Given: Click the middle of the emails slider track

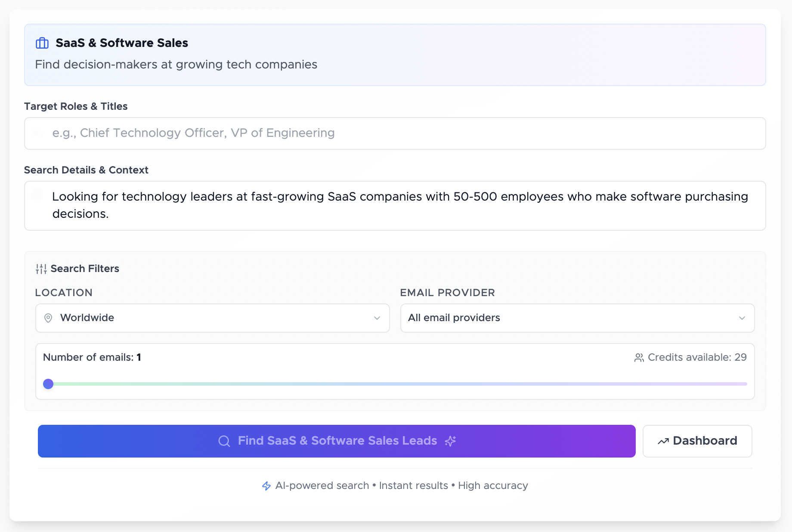Looking at the screenshot, I should tap(395, 384).
